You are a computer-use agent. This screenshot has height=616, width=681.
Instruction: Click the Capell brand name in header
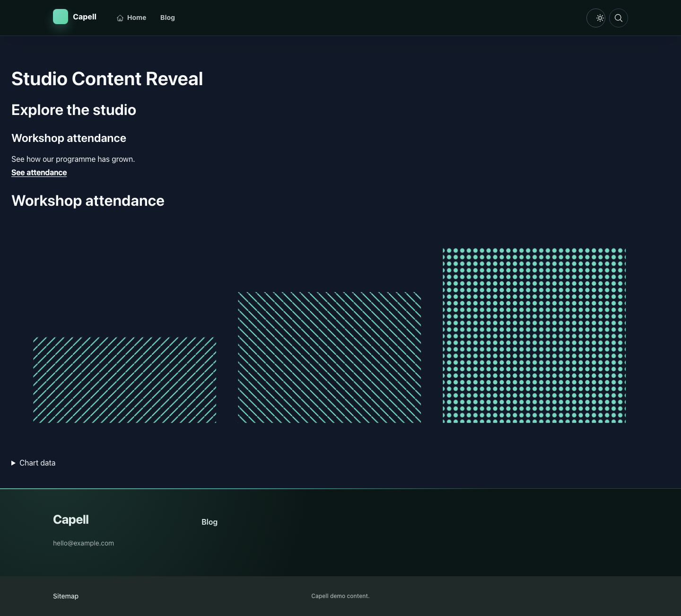85,17
